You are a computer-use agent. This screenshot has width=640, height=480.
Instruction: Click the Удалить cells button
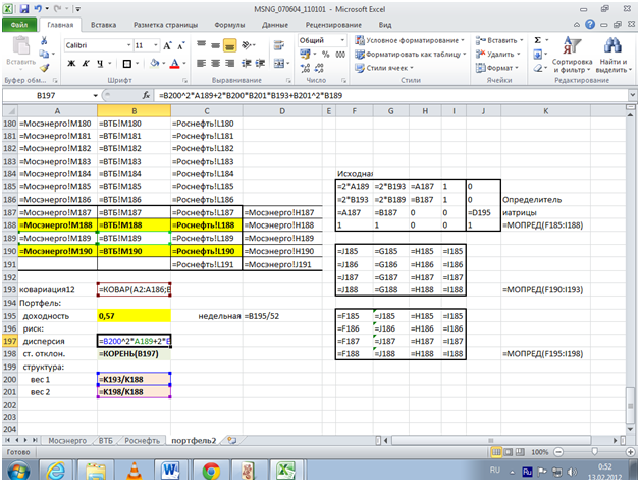point(498,54)
